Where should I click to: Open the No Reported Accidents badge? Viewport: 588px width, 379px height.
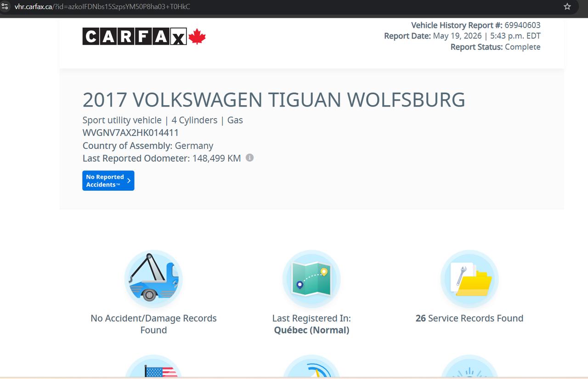(108, 181)
